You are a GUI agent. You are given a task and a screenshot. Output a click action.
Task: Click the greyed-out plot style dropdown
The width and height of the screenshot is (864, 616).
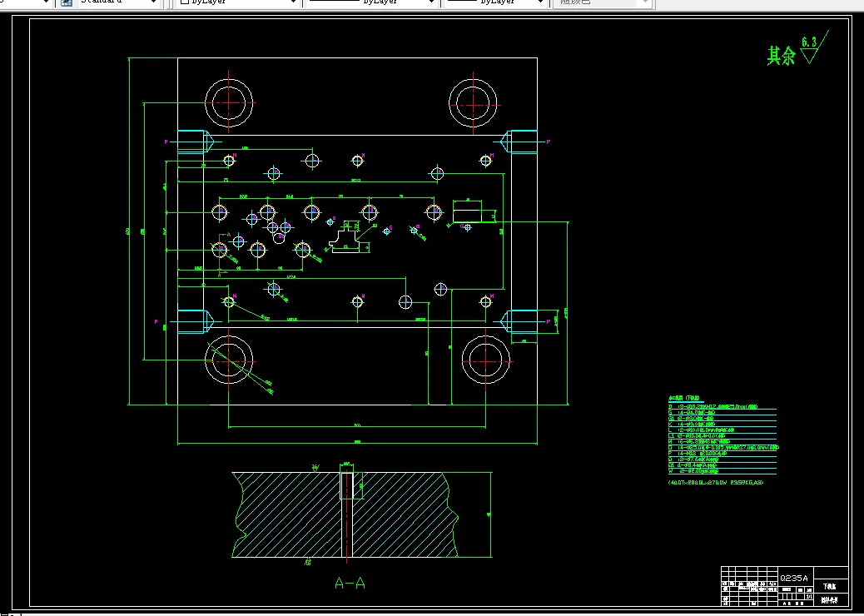(603, 2)
